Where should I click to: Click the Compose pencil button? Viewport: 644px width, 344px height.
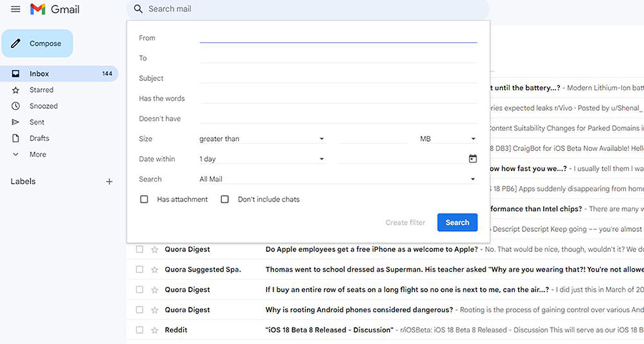[37, 44]
